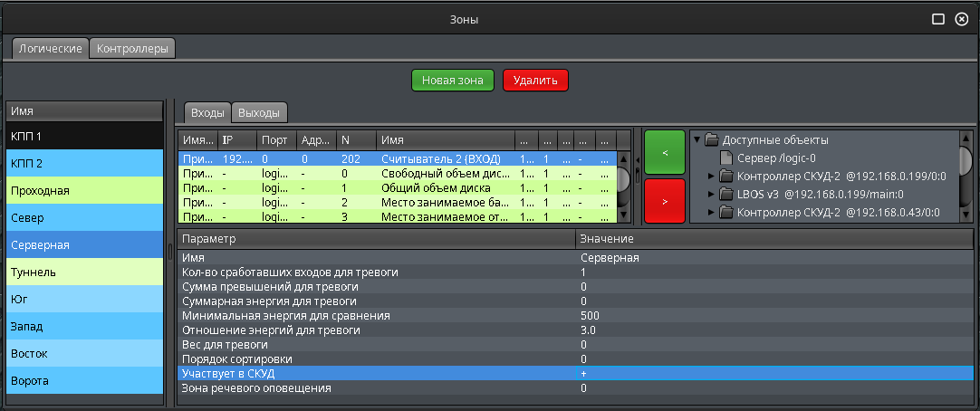The image size is (980, 411).
Task: Click the inputs table vertical scrollbar
Action: [x=623, y=179]
